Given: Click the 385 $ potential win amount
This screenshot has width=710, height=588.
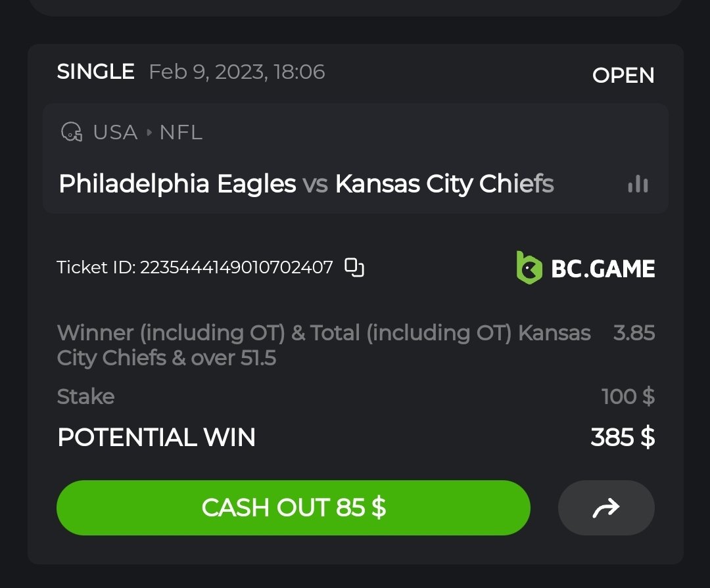Looking at the screenshot, I should [x=622, y=437].
